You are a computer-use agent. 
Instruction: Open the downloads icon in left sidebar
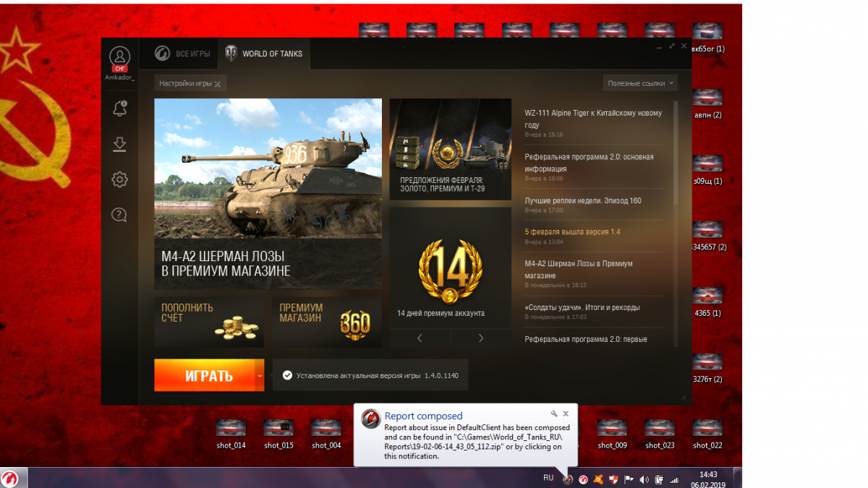pos(119,145)
